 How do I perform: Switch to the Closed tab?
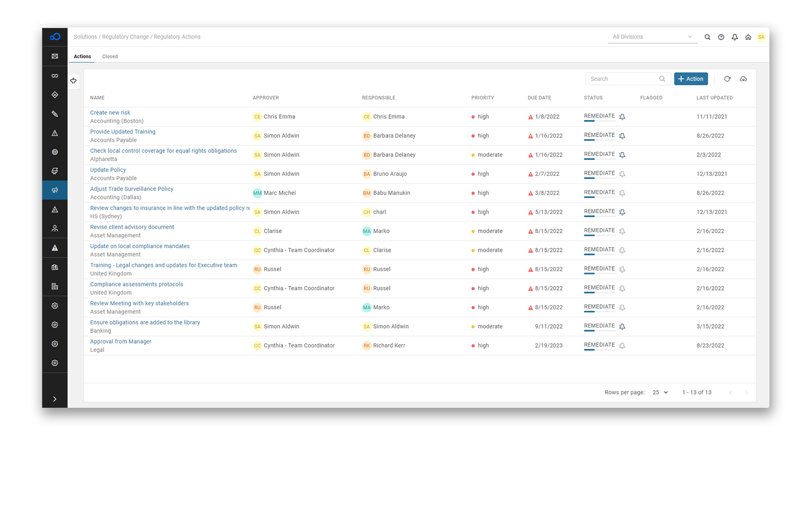click(x=110, y=56)
